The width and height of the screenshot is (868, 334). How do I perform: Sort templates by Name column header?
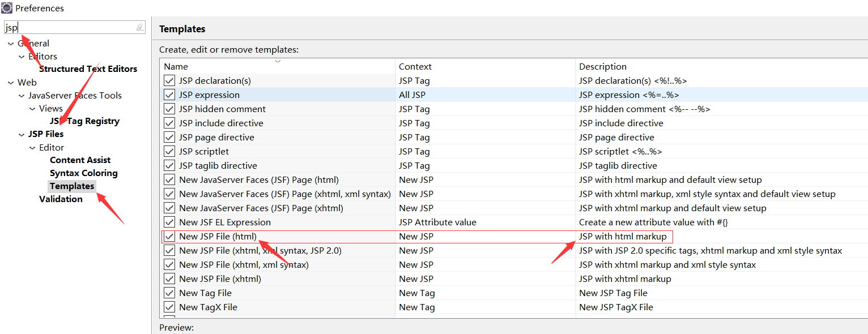(x=278, y=66)
